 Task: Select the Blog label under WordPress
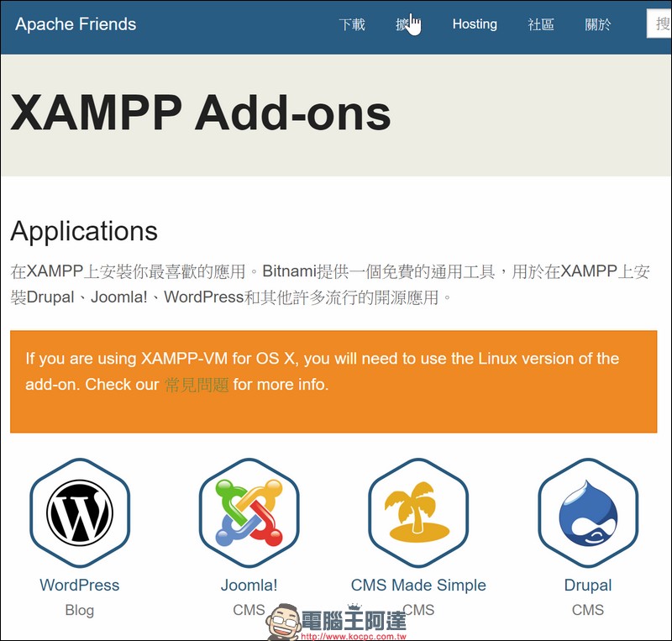pyautogui.click(x=80, y=610)
